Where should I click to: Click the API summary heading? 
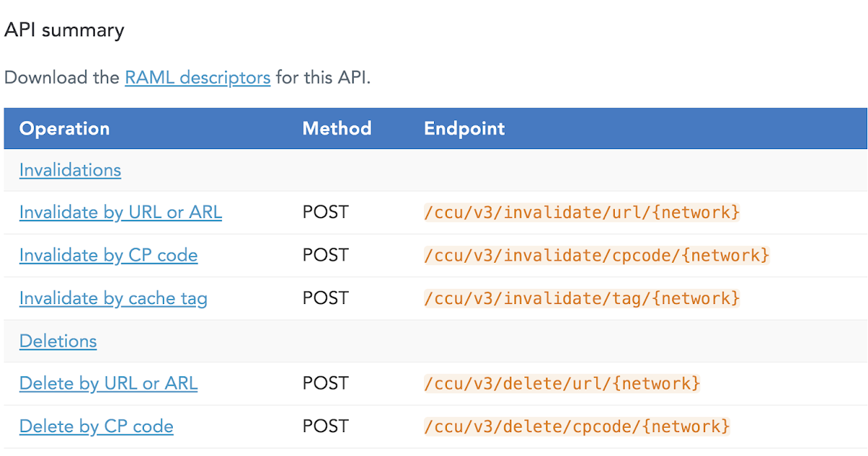click(64, 30)
